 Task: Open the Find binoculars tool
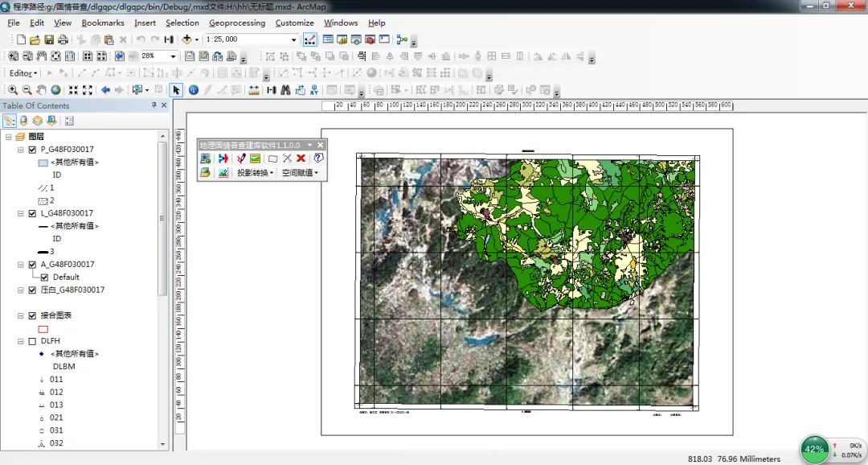285,90
